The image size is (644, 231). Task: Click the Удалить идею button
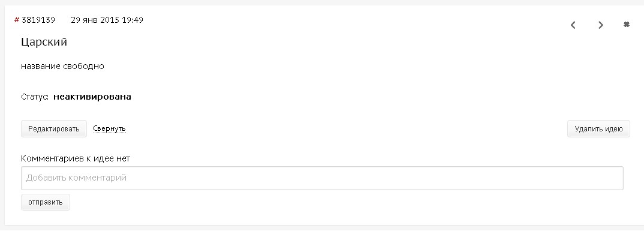tap(598, 128)
